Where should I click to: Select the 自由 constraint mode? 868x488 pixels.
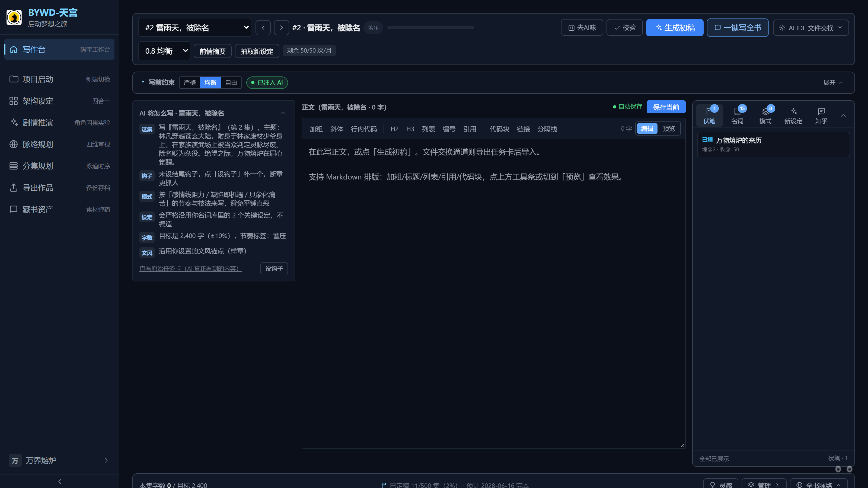[231, 82]
